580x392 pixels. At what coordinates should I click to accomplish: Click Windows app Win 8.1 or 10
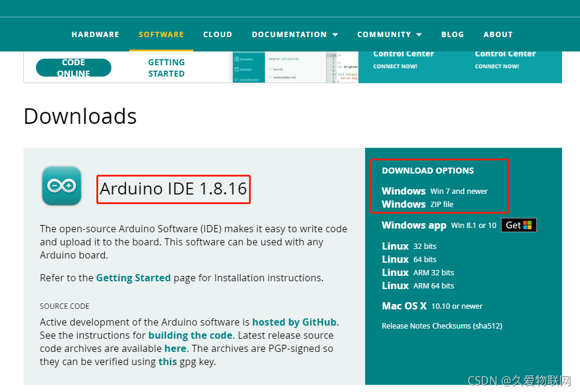pos(439,225)
